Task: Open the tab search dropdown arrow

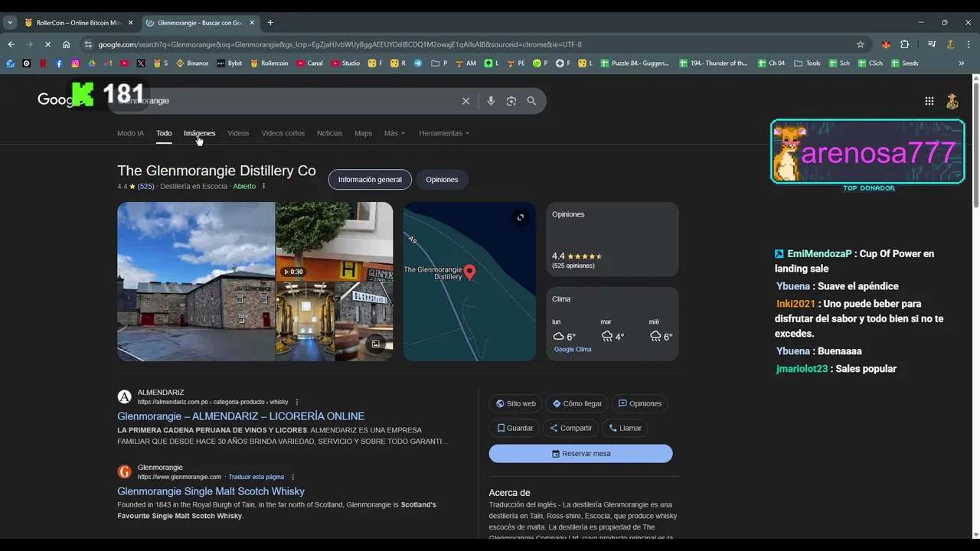Action: (x=10, y=23)
